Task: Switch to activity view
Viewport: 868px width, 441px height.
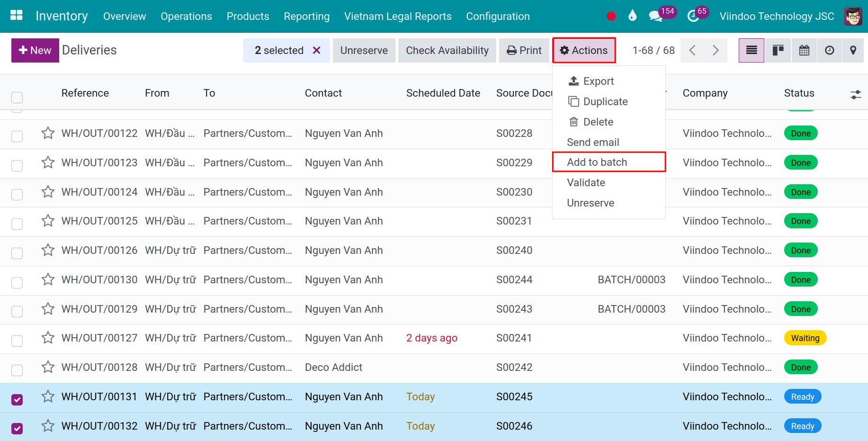Action: coord(830,50)
